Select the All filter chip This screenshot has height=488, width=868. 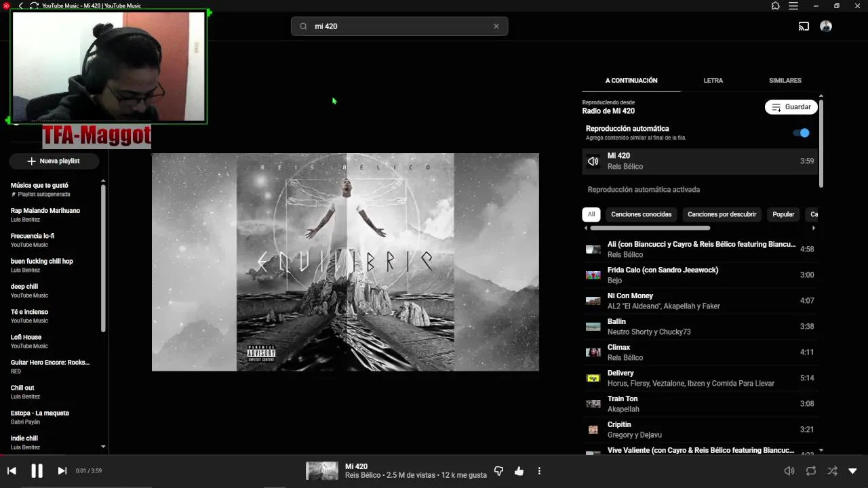pyautogui.click(x=591, y=214)
